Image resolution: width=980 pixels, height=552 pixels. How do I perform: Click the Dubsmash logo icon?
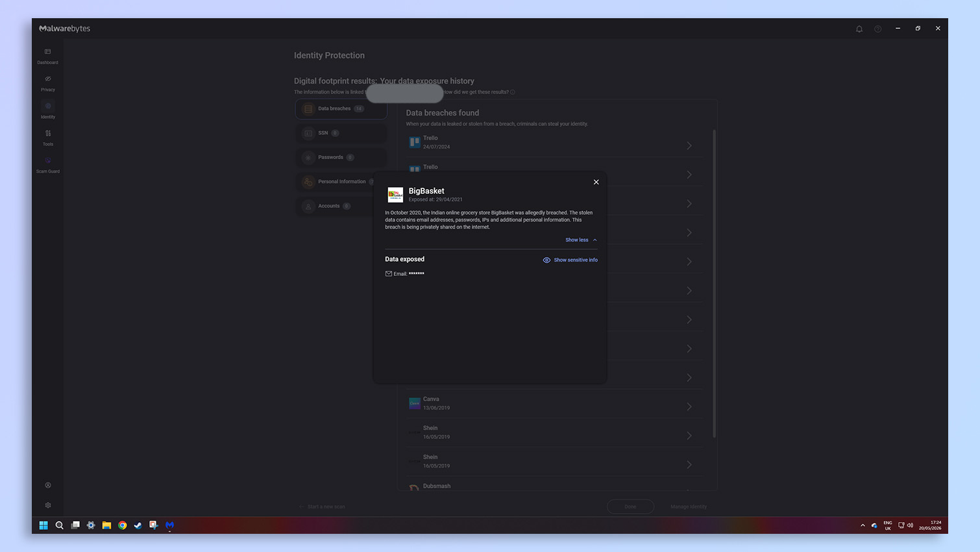pos(414,487)
